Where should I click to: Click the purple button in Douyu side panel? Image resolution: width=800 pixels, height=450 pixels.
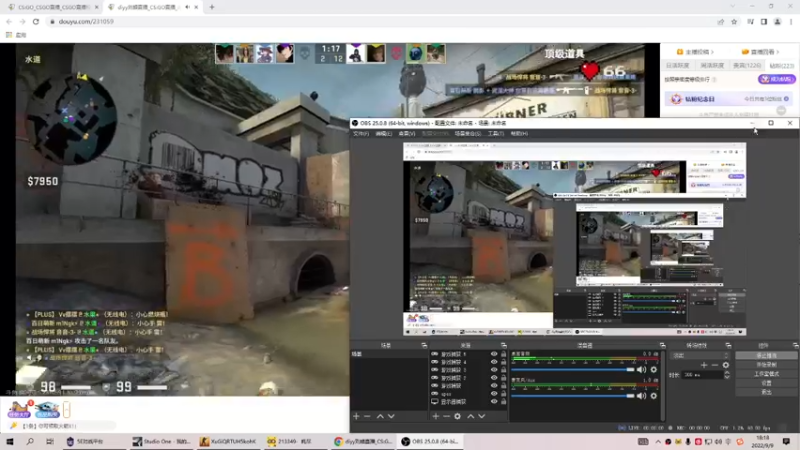(x=777, y=79)
